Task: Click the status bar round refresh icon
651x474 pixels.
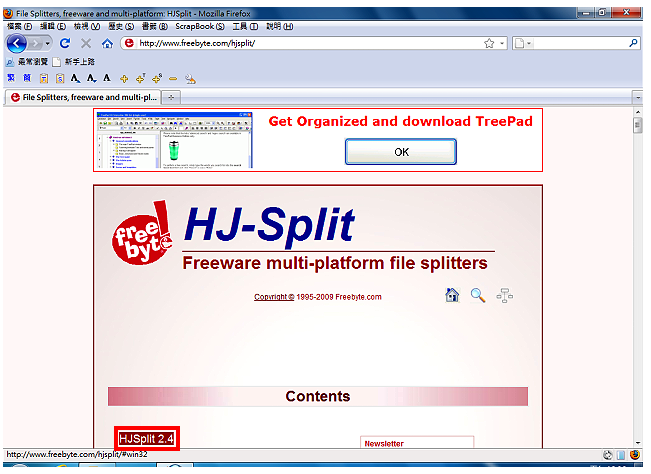Action: (607, 455)
